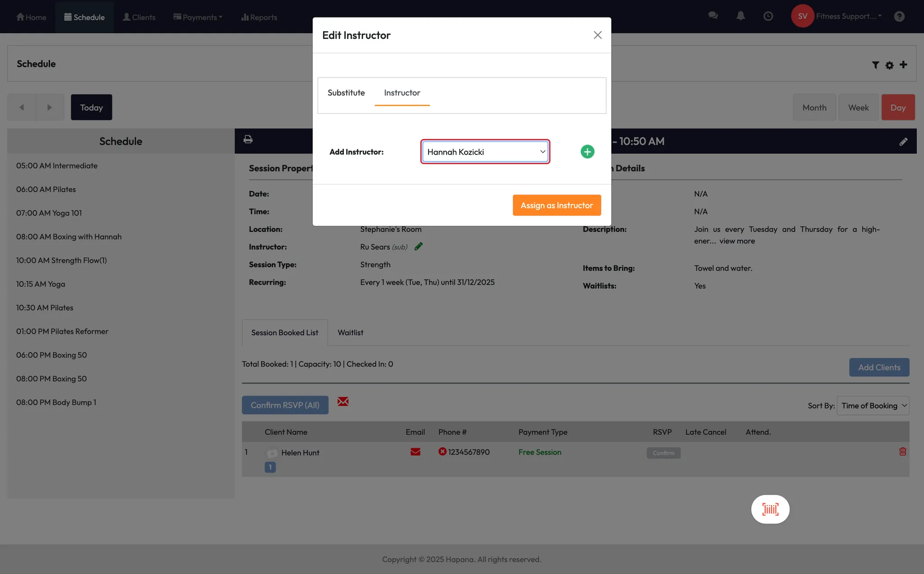Open the notifications bell

point(740,16)
